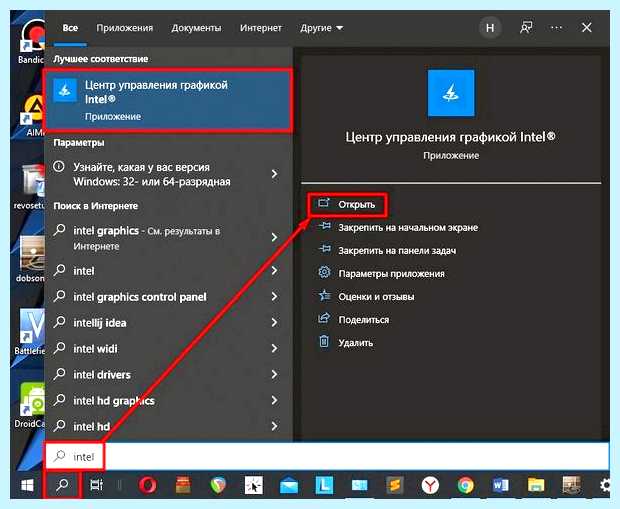Open Microsoft Word from taskbar
This screenshot has width=620, height=509.
click(500, 485)
